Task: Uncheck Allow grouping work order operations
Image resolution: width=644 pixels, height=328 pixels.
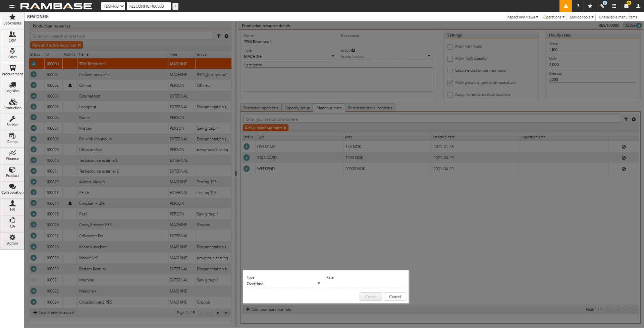Action: coord(450,83)
